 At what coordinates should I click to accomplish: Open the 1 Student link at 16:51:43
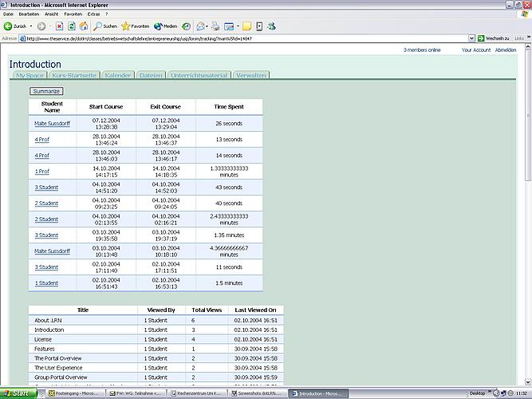point(46,283)
